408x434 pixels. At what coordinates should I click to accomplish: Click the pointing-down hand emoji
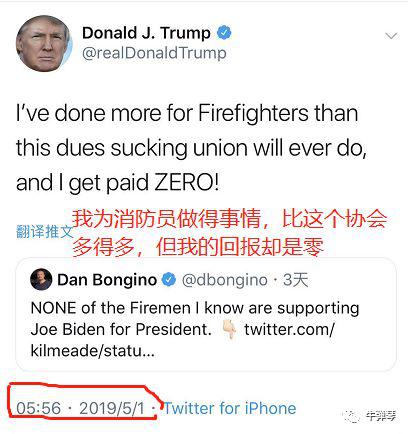[230, 329]
